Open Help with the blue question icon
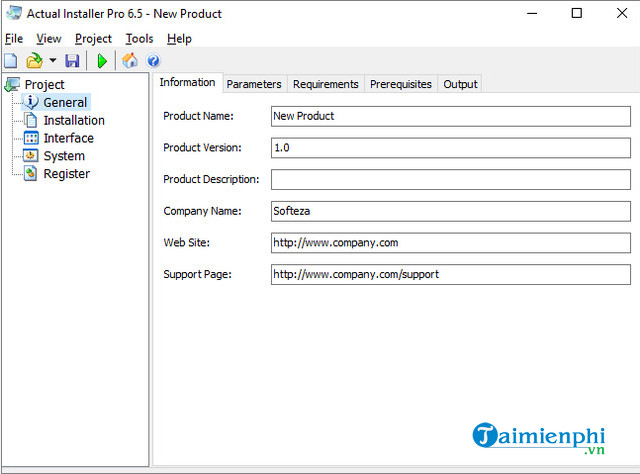This screenshot has width=640, height=474. (153, 61)
